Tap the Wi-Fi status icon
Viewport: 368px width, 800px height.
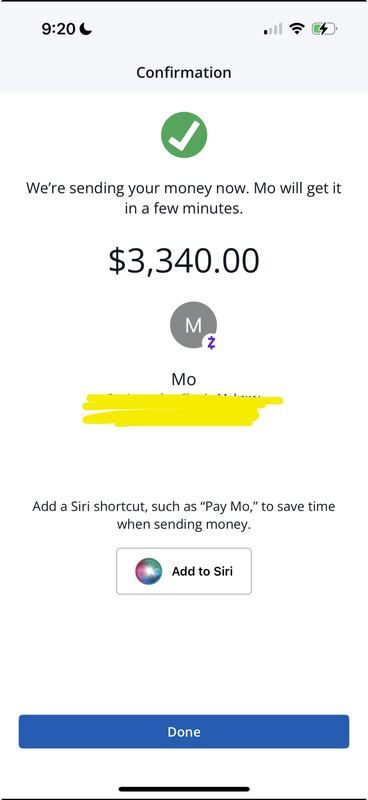(x=297, y=29)
